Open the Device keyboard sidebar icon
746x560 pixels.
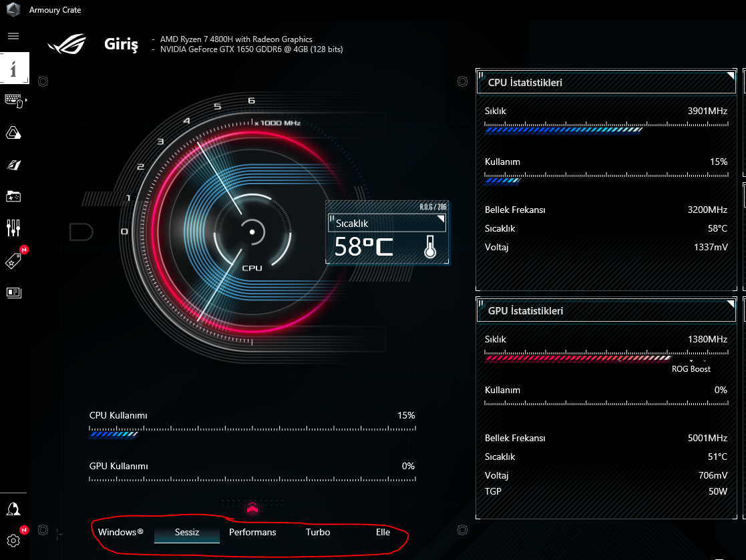click(13, 101)
